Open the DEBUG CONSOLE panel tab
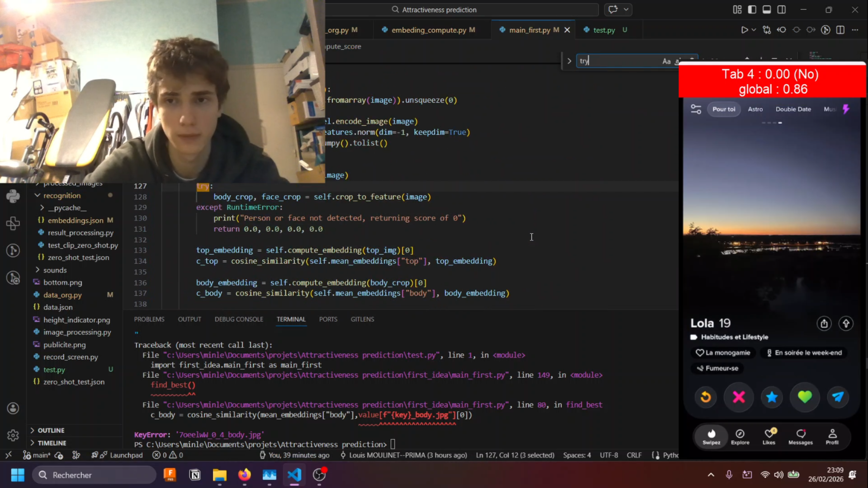This screenshot has width=868, height=488. [239, 319]
